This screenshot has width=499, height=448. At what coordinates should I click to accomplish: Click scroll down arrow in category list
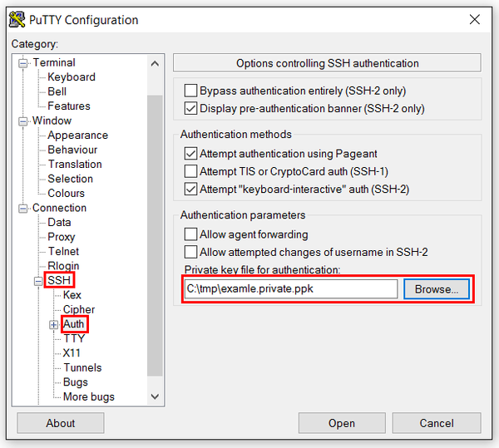click(155, 396)
